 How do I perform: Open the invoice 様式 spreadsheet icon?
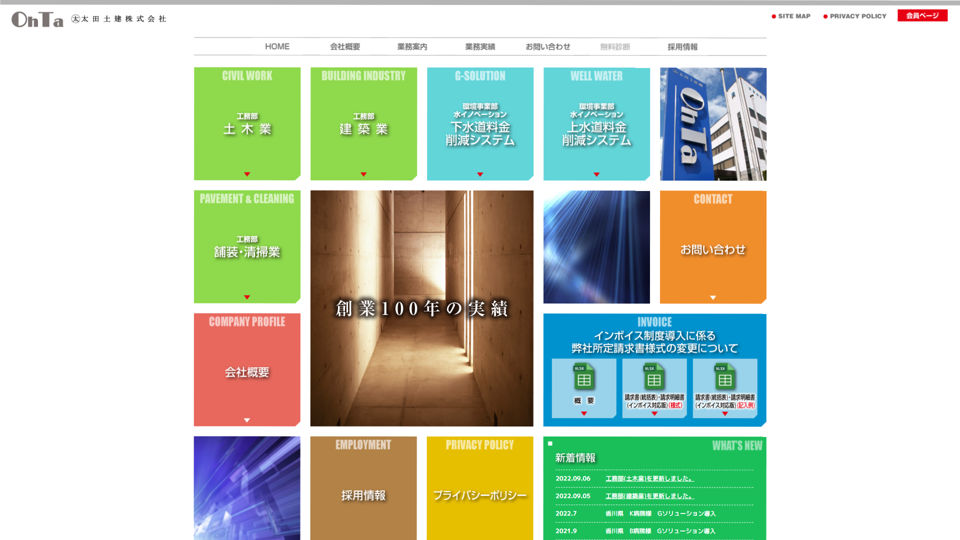click(654, 381)
